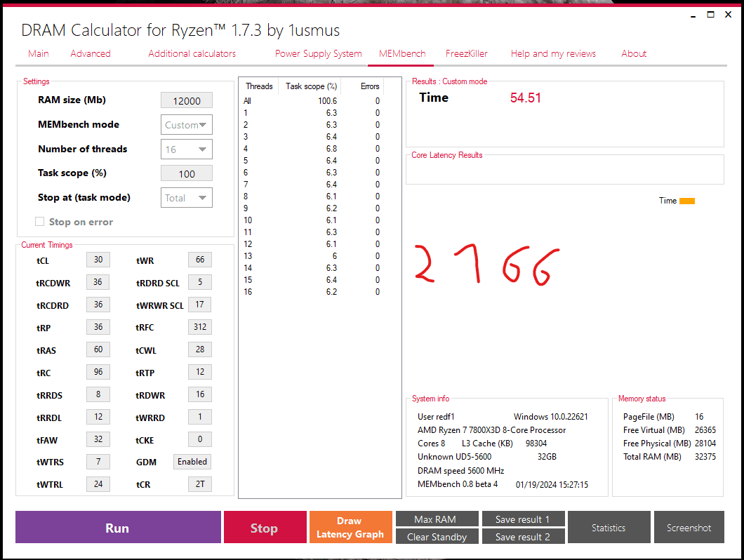
Task: Click the RAM size input field
Action: [187, 100]
